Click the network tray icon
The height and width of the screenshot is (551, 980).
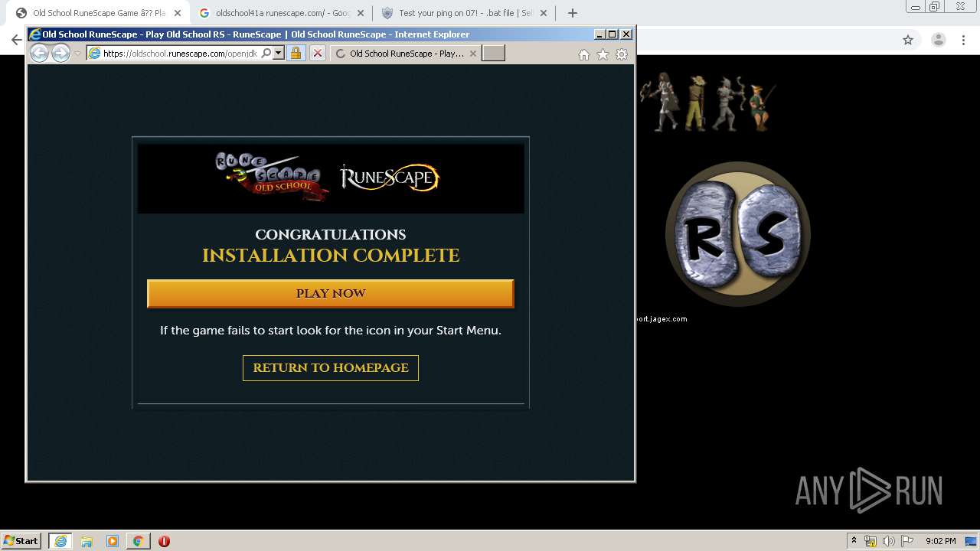[x=871, y=541]
